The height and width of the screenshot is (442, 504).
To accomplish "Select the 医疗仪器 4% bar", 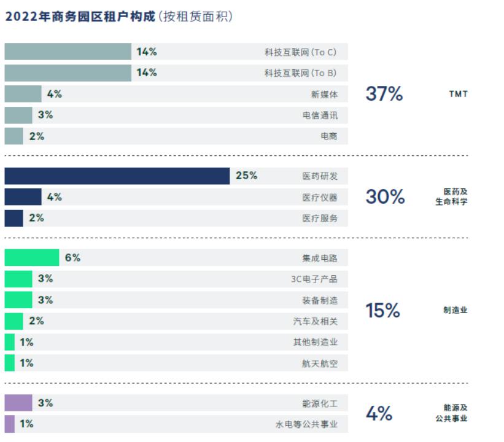I will [23, 196].
